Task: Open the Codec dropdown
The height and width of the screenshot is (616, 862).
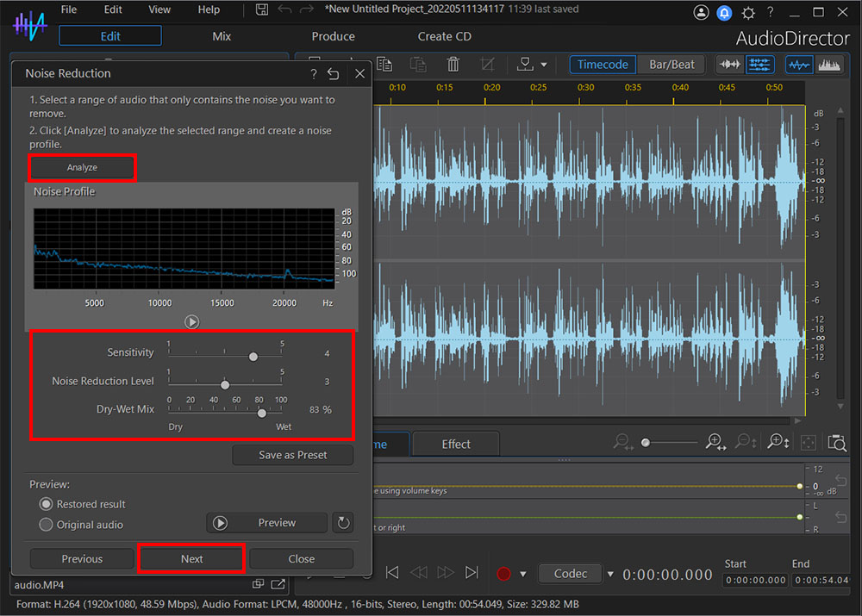Action: pyautogui.click(x=571, y=573)
